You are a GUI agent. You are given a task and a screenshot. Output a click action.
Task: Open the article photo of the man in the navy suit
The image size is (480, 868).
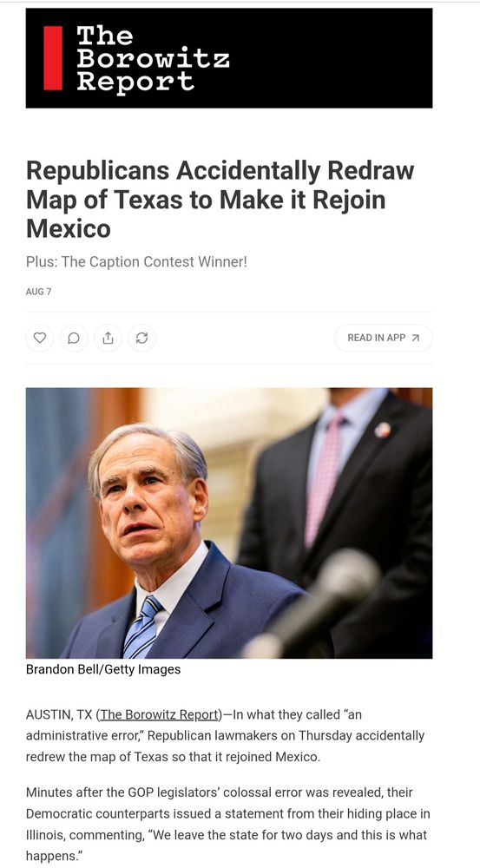coord(229,523)
